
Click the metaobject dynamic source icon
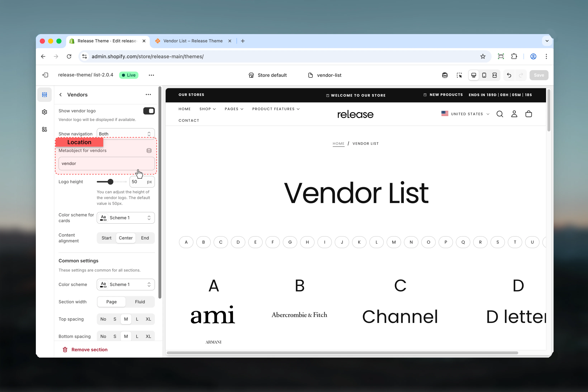(x=149, y=150)
